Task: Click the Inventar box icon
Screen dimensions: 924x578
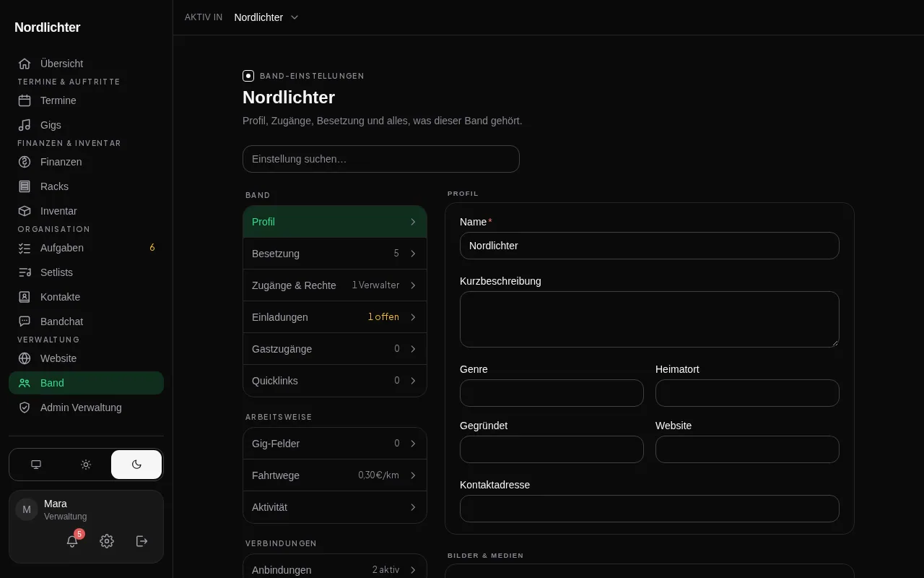Action: [x=25, y=211]
